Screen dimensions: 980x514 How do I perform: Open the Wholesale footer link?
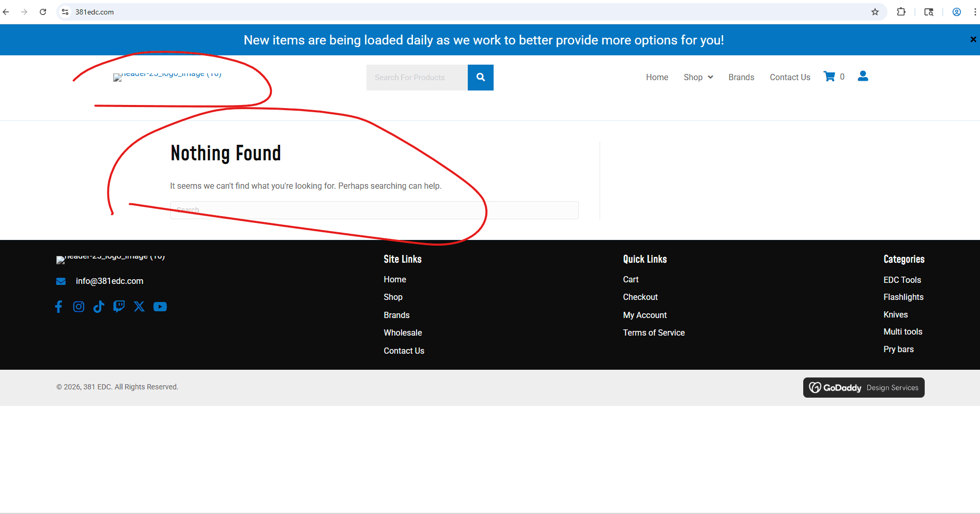tap(403, 332)
